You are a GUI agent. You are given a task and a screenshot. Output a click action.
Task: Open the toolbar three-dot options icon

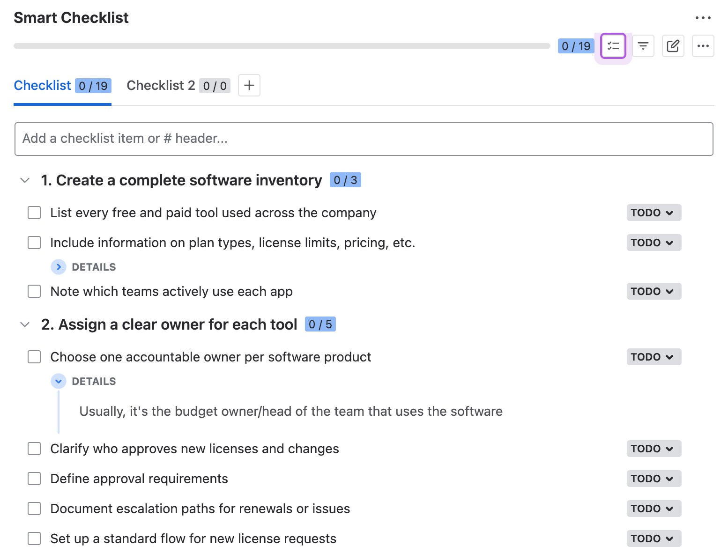click(x=703, y=46)
